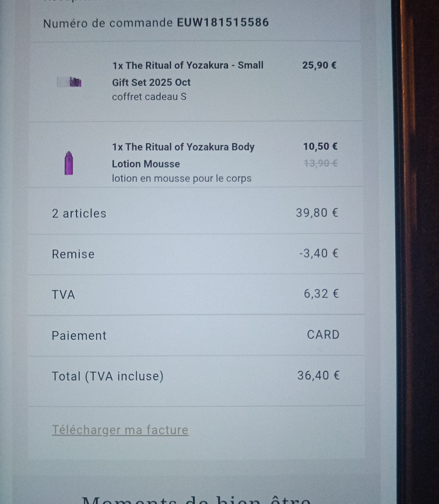Click the Yozakura gift set thumbnail image
Screen dimensions: 439x504
75,82
